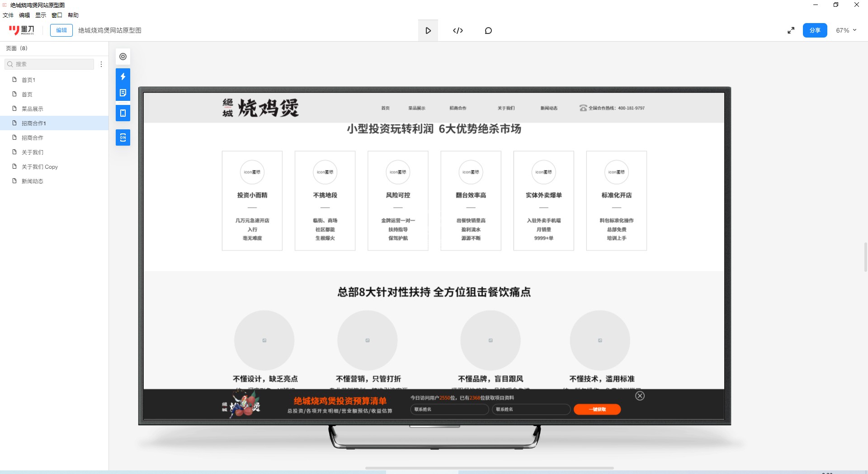
Task: Click the lightning bolt interaction icon
Action: [x=123, y=76]
